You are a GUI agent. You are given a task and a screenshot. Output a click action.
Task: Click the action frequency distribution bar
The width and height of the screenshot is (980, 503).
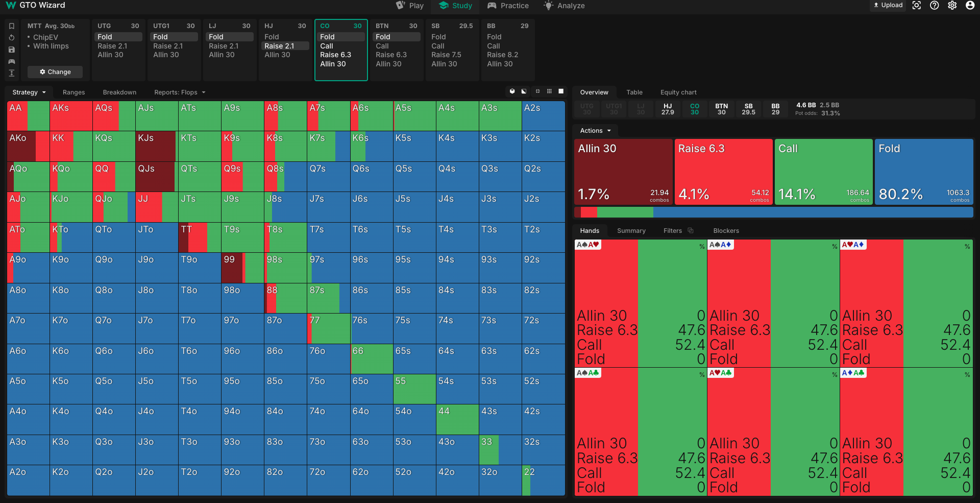774,212
